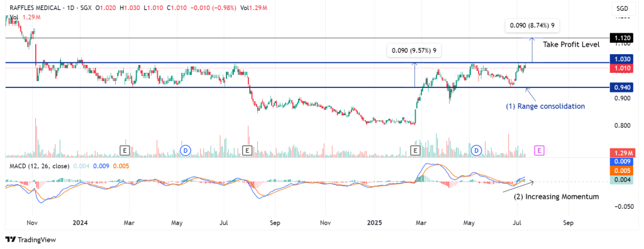Click the earnings E marker near August 2024

click(x=247, y=150)
